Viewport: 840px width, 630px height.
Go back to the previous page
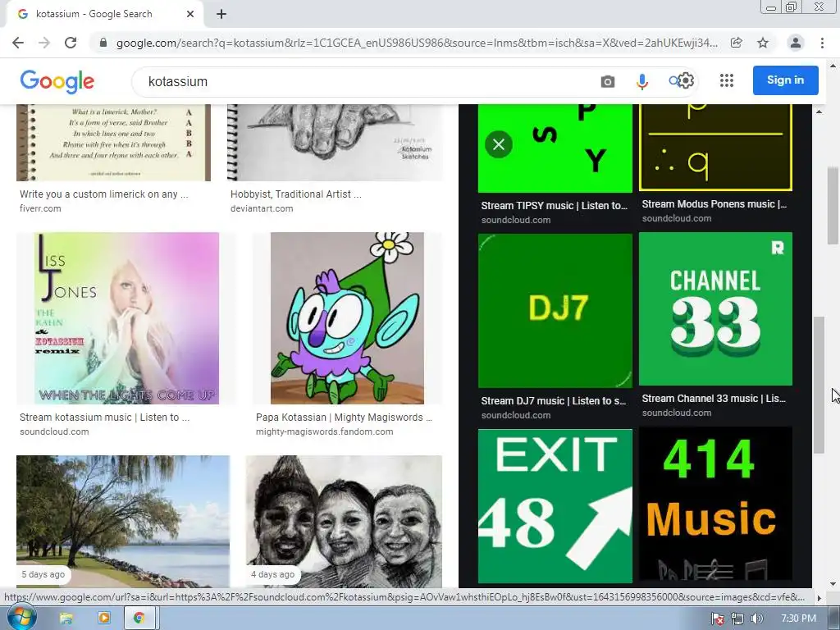(18, 43)
